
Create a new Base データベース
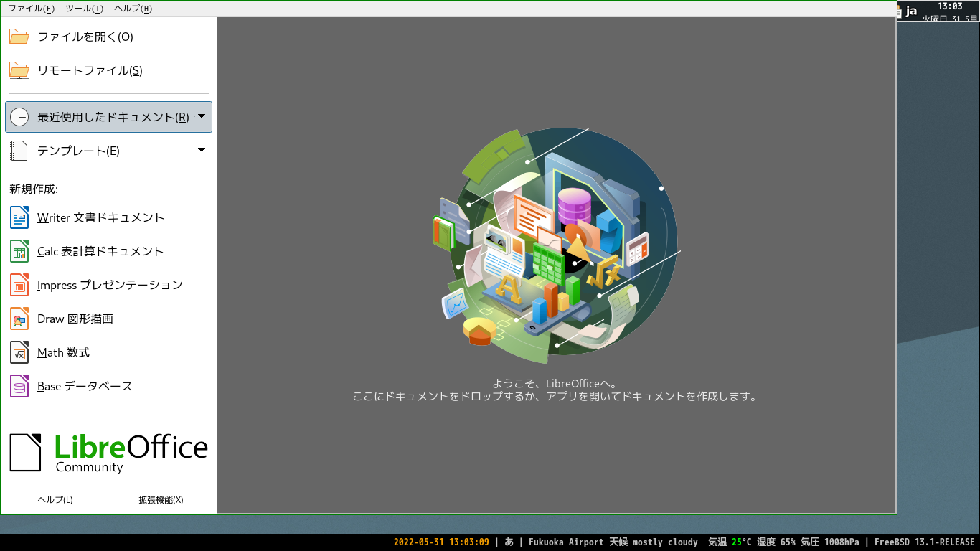[x=108, y=386]
